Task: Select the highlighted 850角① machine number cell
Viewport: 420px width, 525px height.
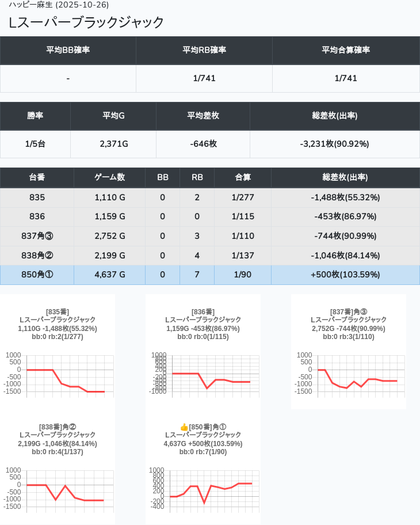Action: (37, 275)
